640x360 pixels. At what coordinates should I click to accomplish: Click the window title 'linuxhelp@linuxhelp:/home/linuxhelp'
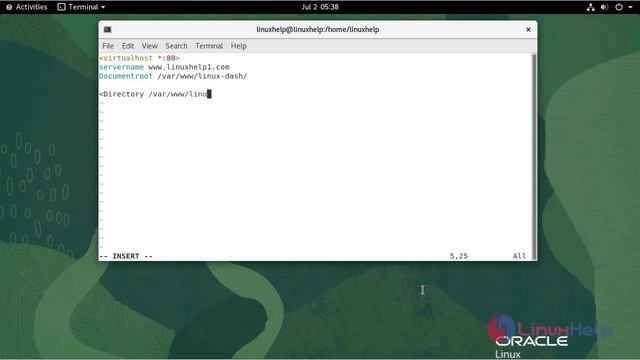coord(318,29)
